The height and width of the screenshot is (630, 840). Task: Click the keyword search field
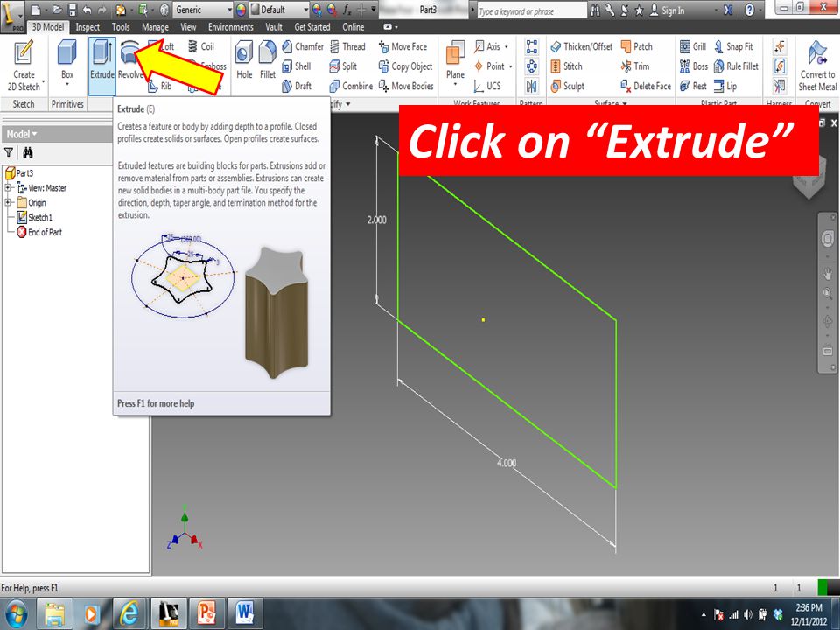(x=531, y=10)
